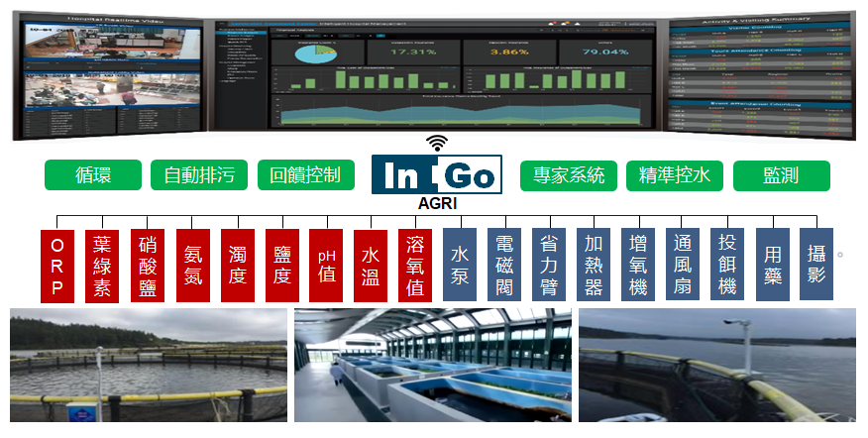Choose the 增氧機 device box
Viewport: 868px width, 438px height.
point(638,266)
